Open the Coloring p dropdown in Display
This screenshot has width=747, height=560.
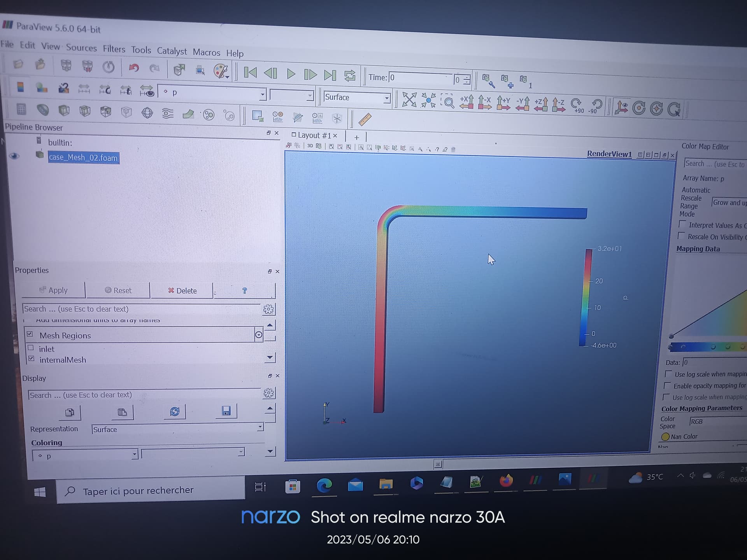(85, 455)
